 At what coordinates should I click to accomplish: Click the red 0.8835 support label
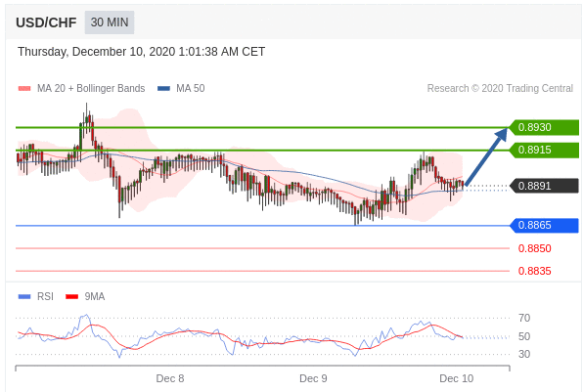(535, 271)
